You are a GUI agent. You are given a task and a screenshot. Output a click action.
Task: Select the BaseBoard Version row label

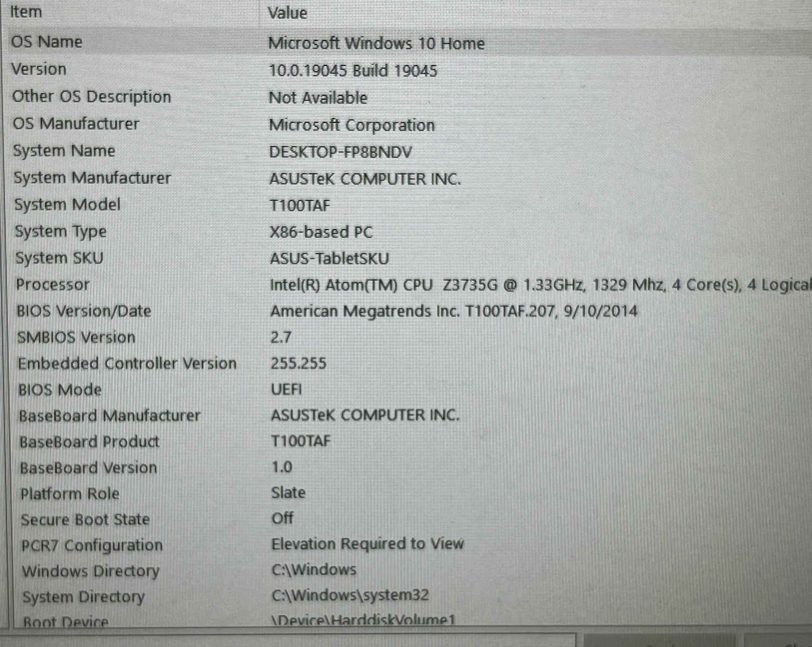click(88, 468)
